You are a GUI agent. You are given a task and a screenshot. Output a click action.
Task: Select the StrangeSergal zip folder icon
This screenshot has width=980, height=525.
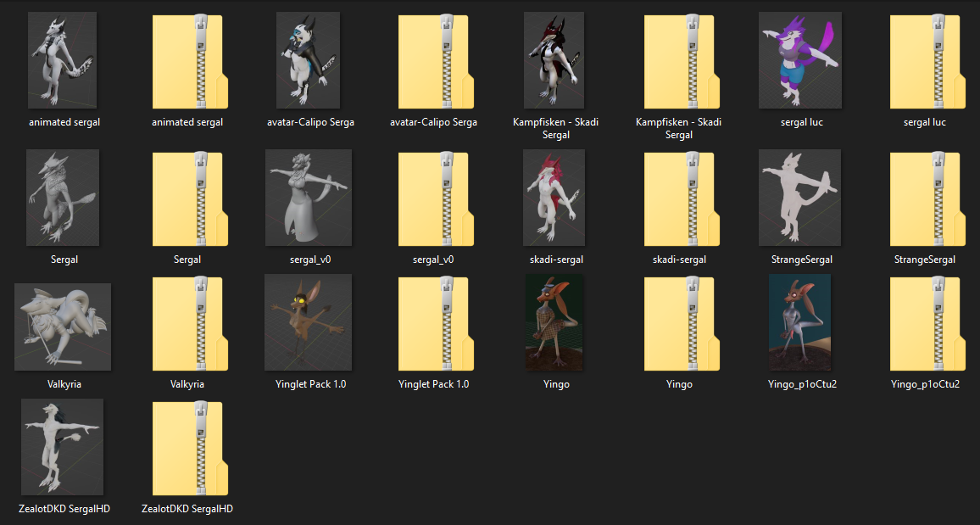coord(927,199)
